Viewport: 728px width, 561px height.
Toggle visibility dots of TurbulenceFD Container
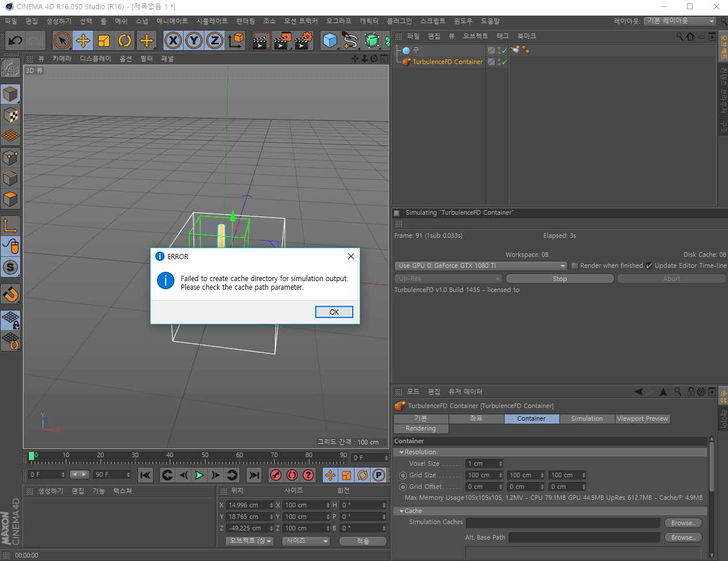coord(499,62)
